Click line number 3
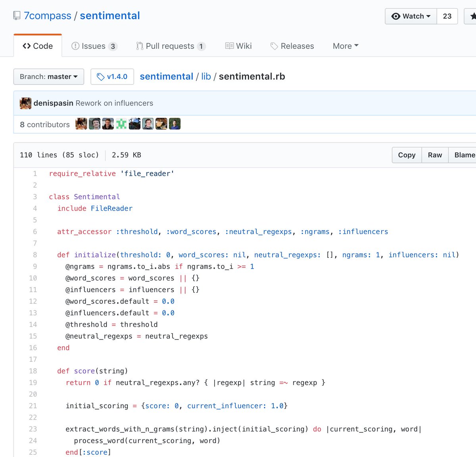Image resolution: width=476 pixels, height=457 pixels. click(x=35, y=197)
